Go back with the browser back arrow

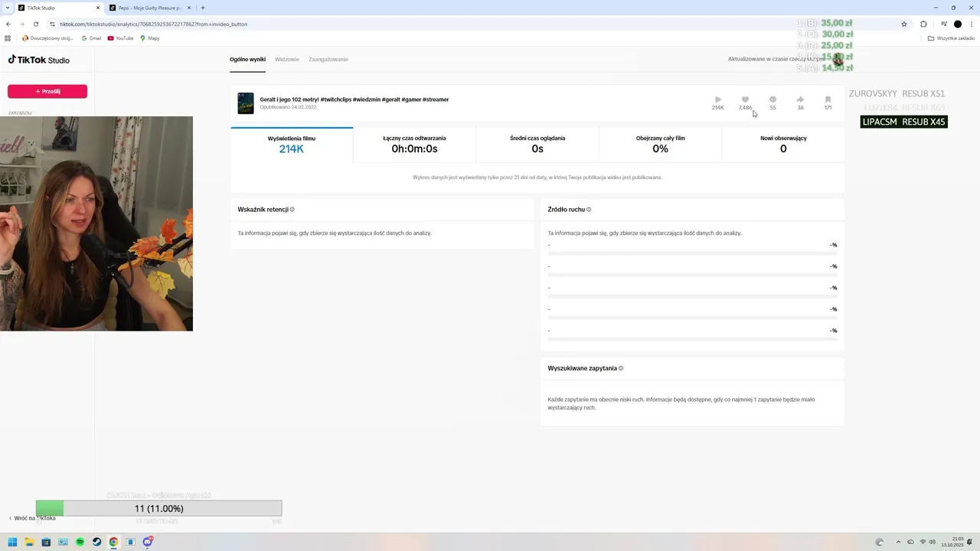point(8,24)
